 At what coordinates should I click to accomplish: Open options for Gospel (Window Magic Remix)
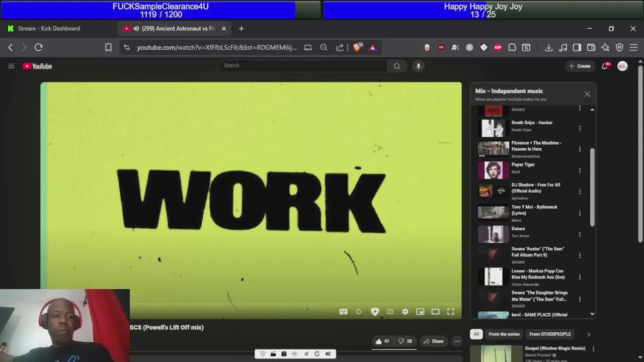coord(593,349)
